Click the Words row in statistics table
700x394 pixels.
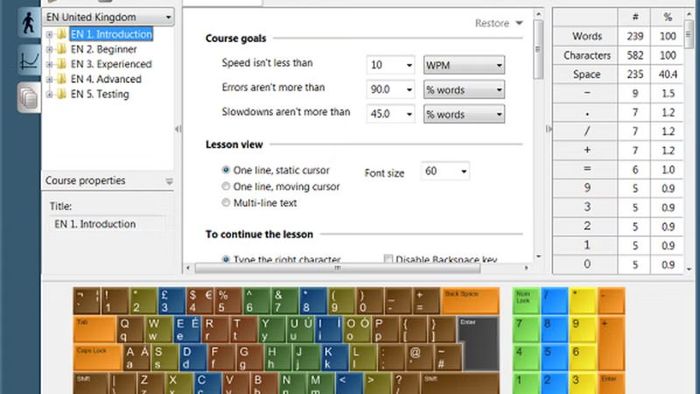click(x=618, y=36)
